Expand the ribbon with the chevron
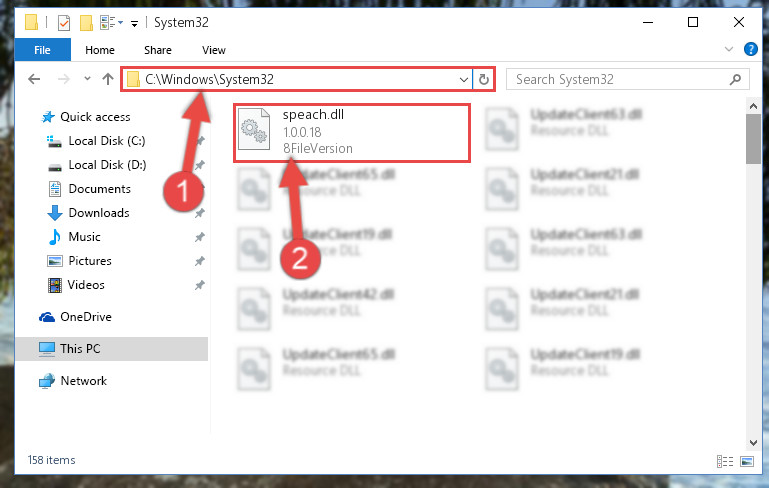This screenshot has height=488, width=769. coord(728,49)
